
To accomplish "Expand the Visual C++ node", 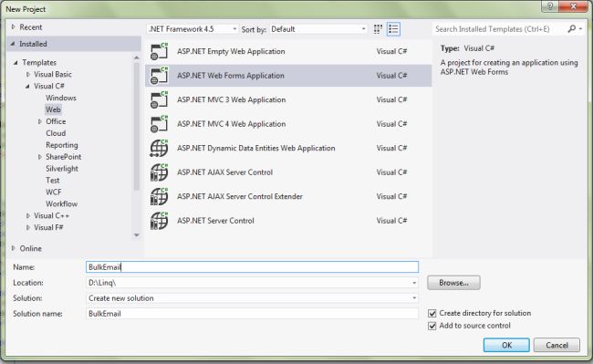I will coord(28,216).
